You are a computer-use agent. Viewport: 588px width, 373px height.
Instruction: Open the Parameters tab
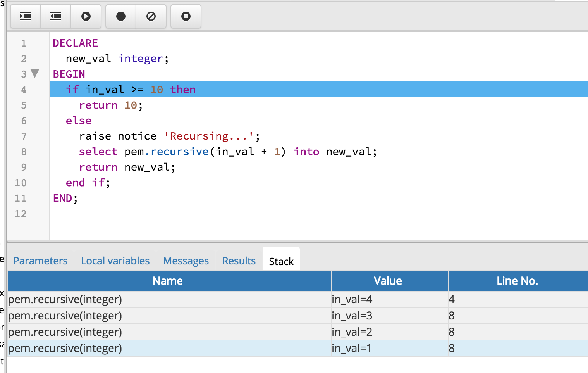click(x=40, y=261)
